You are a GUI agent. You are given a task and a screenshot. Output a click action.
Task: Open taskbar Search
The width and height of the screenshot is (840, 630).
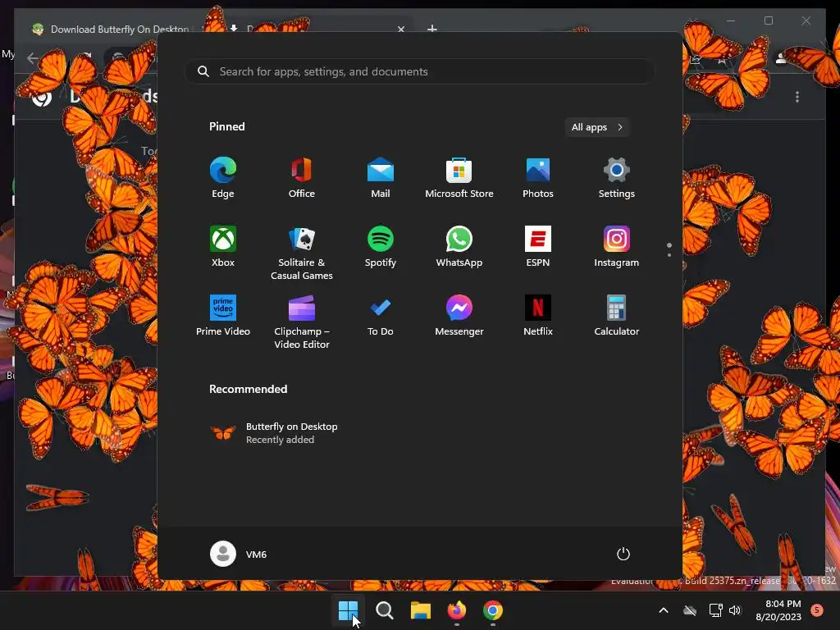click(x=384, y=610)
